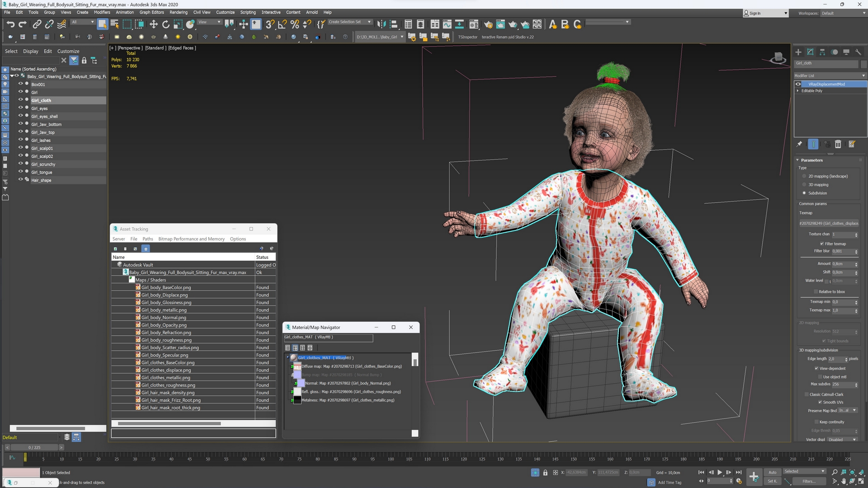This screenshot has height=488, width=868.
Task: Click the Girl_clothes_displace texmap button
Action: tap(829, 224)
